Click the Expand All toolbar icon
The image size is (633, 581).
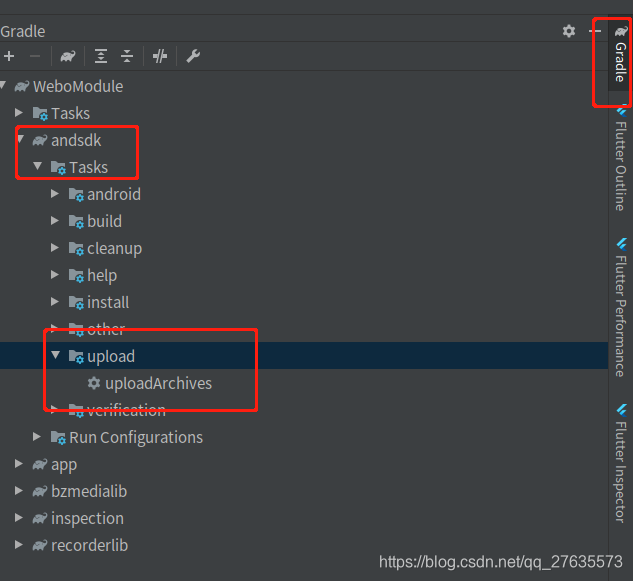101,56
